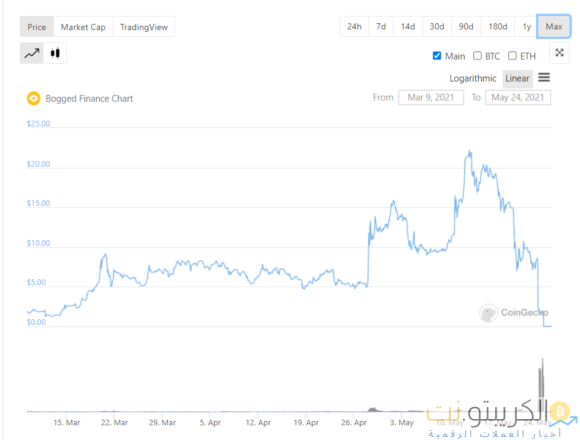Click the Bitcoin coin watermark icon
Image resolution: width=580 pixels, height=440 pixels.
[x=559, y=411]
